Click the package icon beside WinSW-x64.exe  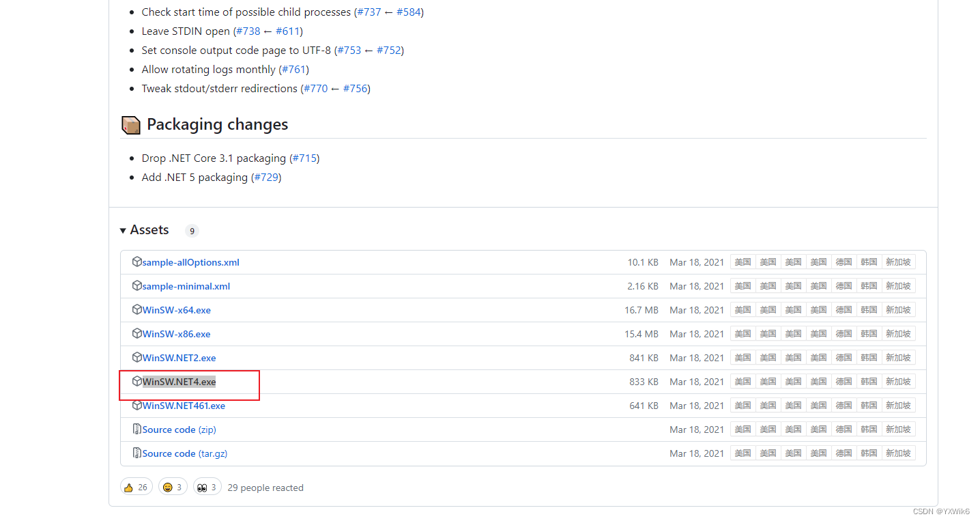(137, 309)
